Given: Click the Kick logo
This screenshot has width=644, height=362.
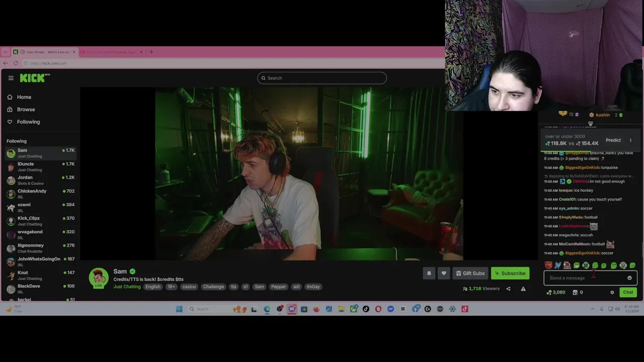Looking at the screenshot, I should click(x=35, y=78).
